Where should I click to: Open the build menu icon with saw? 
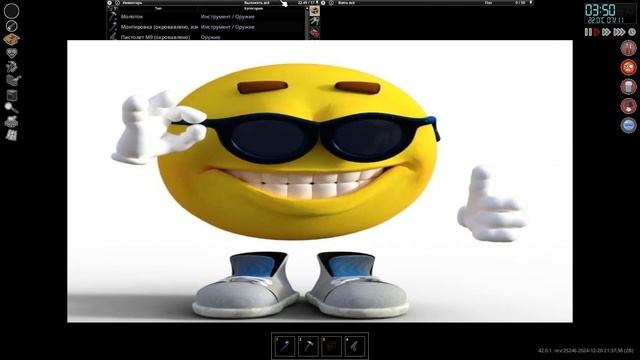13,80
